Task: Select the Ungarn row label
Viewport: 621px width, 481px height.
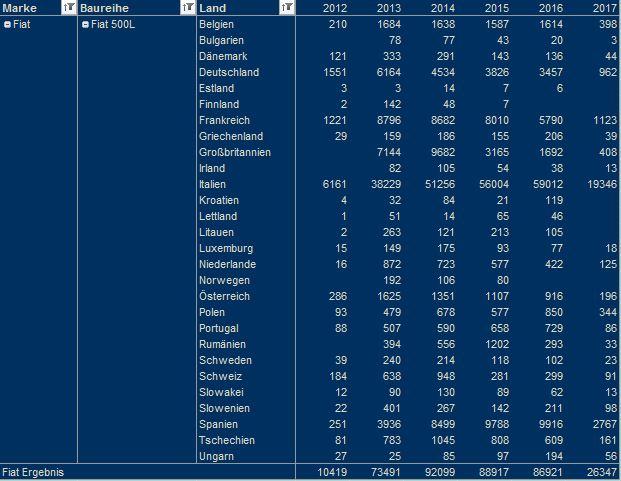Action: [x=216, y=456]
